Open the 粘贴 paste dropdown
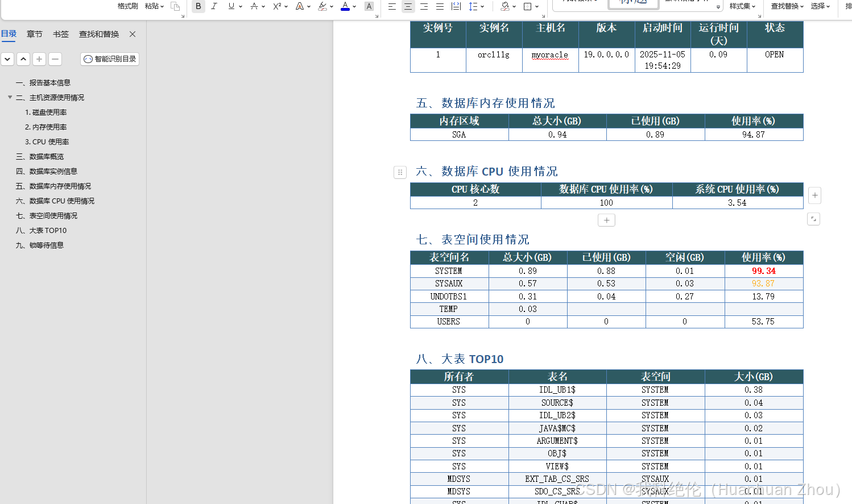 point(154,6)
